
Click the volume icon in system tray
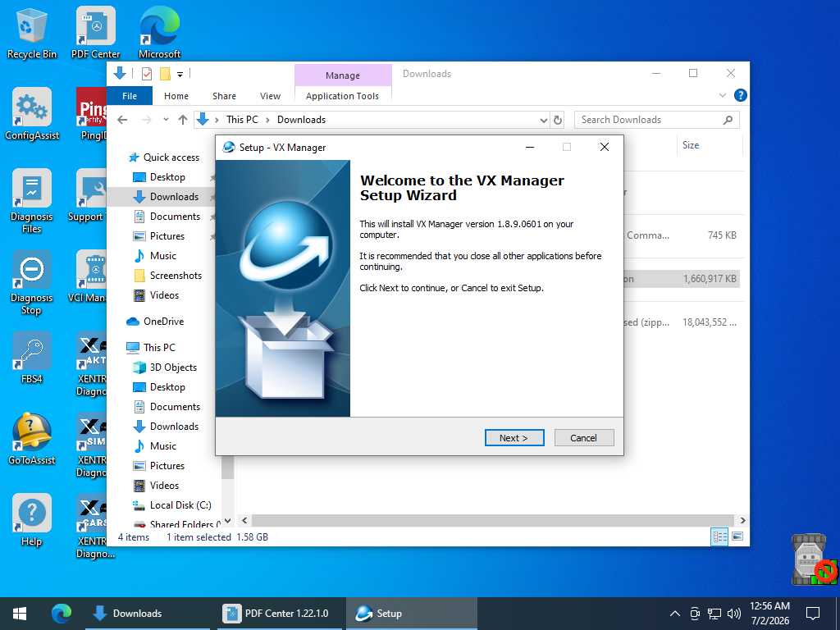734,614
